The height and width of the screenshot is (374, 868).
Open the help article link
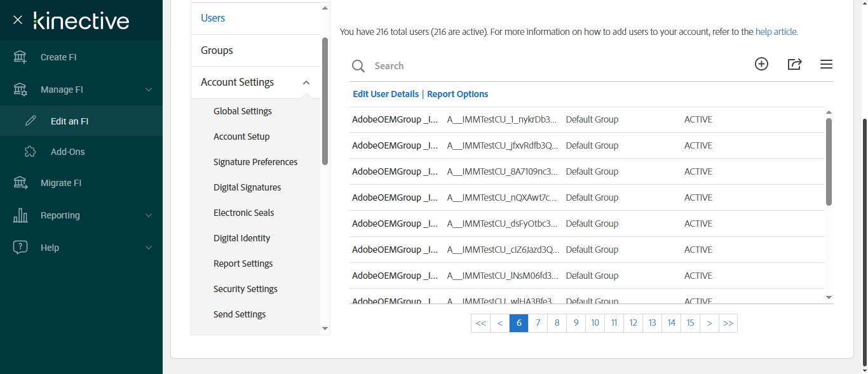point(776,32)
